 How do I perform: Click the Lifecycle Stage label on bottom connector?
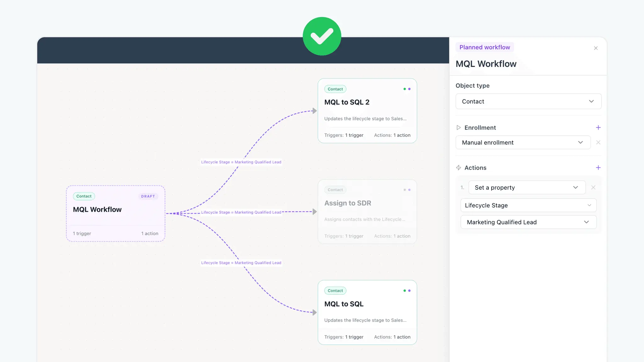tap(241, 263)
